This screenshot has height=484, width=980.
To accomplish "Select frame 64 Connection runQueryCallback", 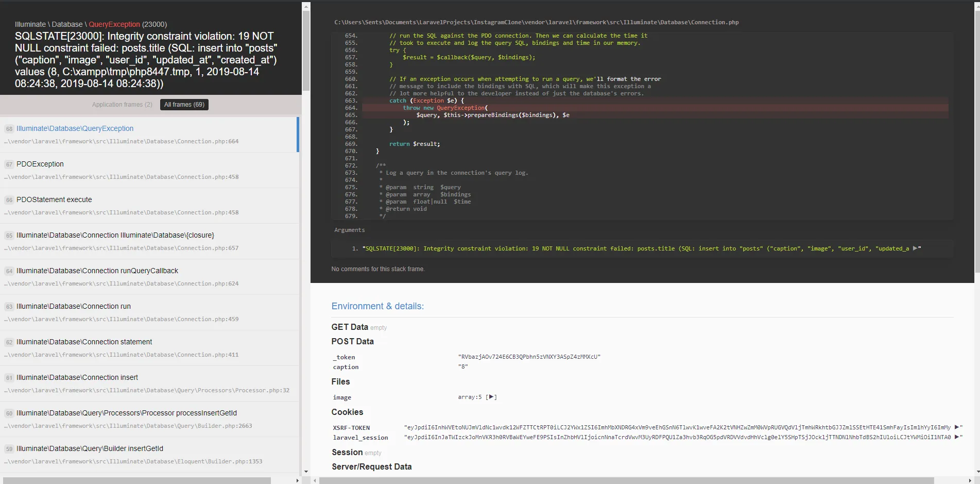I will click(x=149, y=277).
